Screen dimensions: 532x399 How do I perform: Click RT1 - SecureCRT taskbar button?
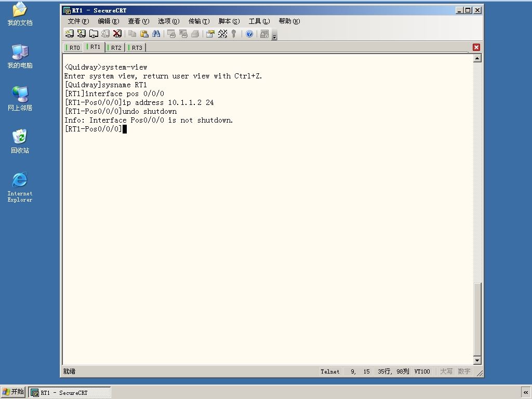(x=69, y=393)
